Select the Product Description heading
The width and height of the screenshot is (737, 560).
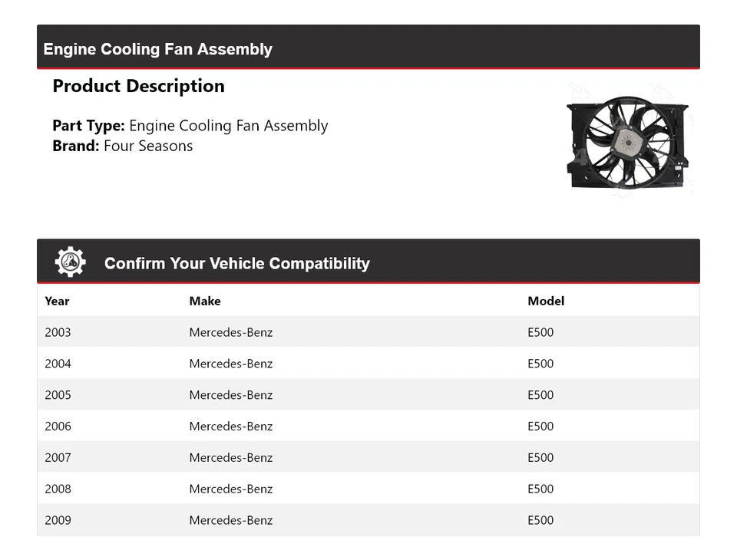pyautogui.click(x=138, y=86)
